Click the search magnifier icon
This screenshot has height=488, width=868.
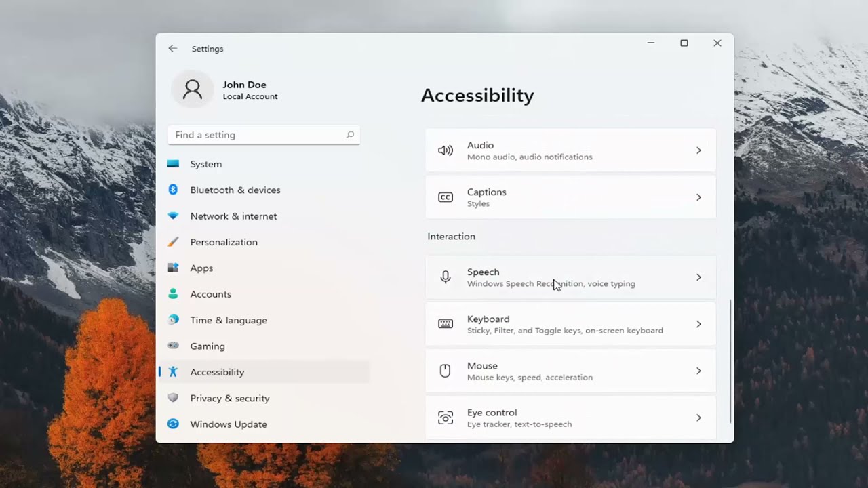tap(350, 135)
